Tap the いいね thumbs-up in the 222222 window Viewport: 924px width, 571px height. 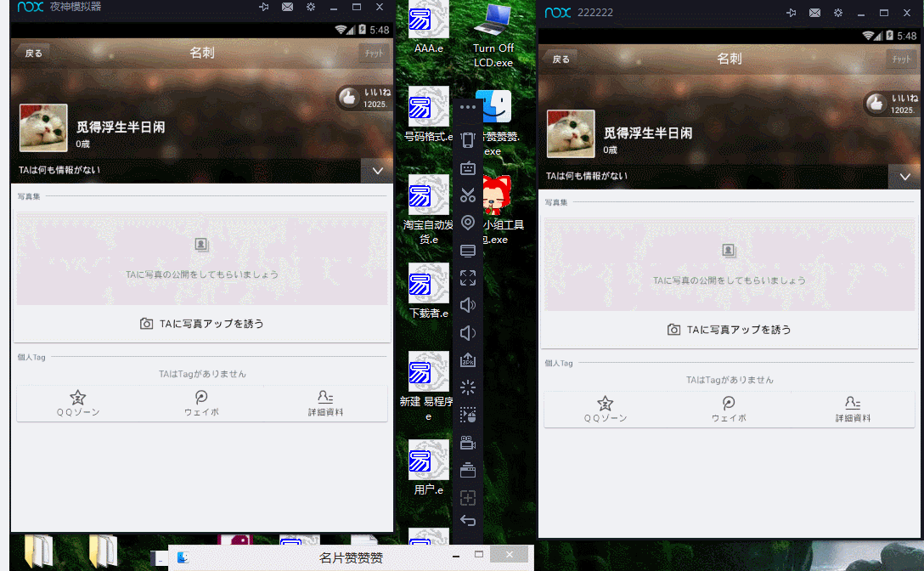point(876,104)
